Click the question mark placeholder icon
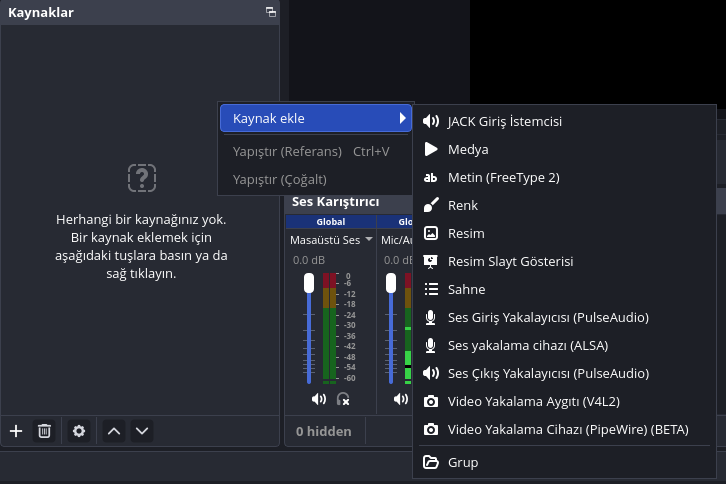726x484 pixels. (x=142, y=178)
